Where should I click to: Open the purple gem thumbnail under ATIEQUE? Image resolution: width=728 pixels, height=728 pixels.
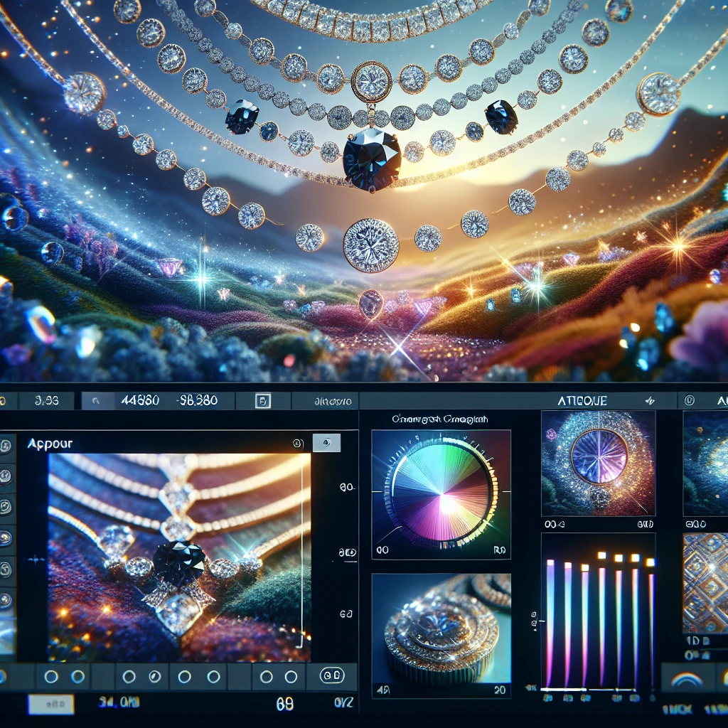[599, 464]
